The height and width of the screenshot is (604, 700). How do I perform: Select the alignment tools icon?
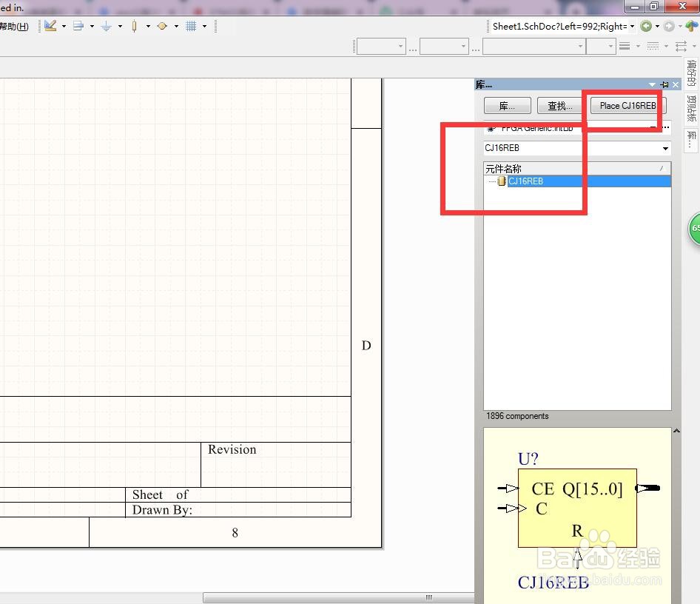[x=78, y=26]
